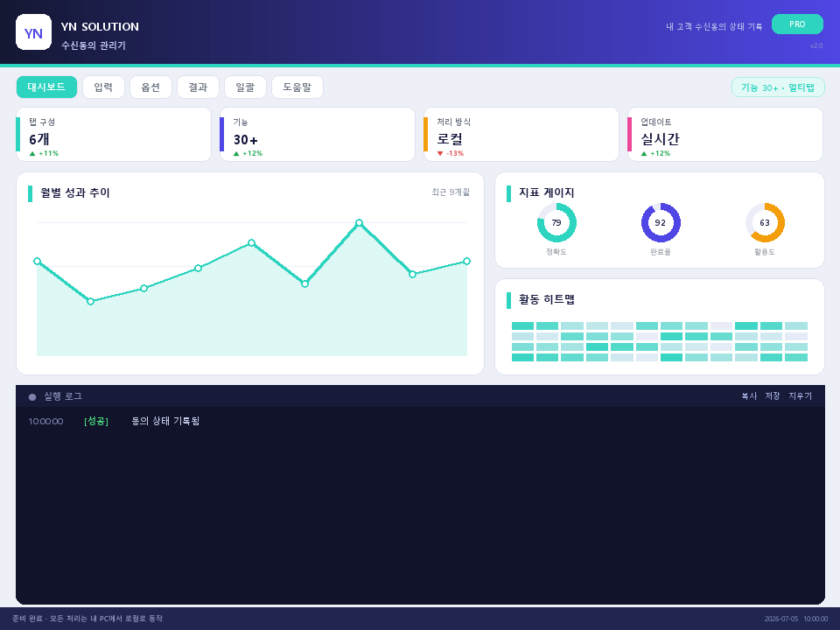Click 저장 in the log header
Image resolution: width=840 pixels, height=630 pixels.
coord(772,395)
